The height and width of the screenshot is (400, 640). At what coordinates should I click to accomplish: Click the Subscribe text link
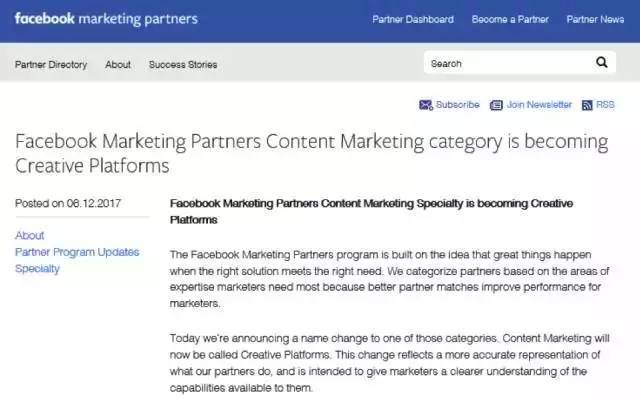coord(458,105)
